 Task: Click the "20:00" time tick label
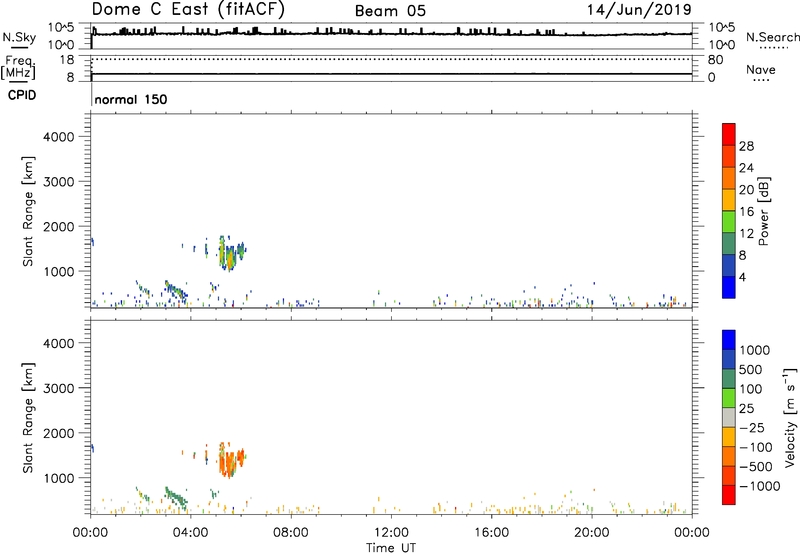pos(592,533)
